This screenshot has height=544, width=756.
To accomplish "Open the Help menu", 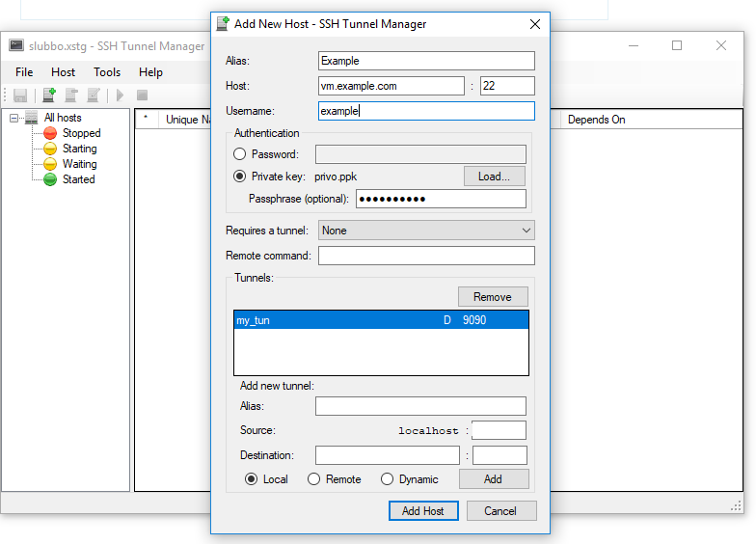I will [x=150, y=72].
